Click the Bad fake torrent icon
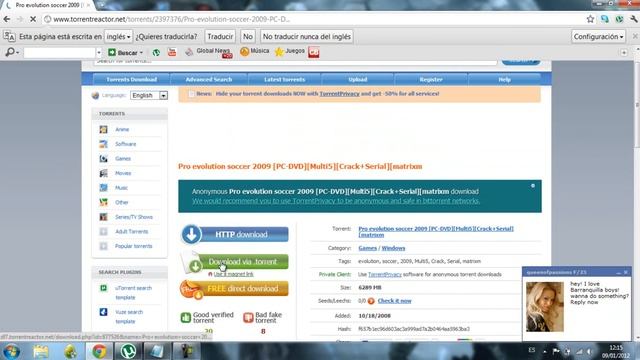 coord(248,318)
